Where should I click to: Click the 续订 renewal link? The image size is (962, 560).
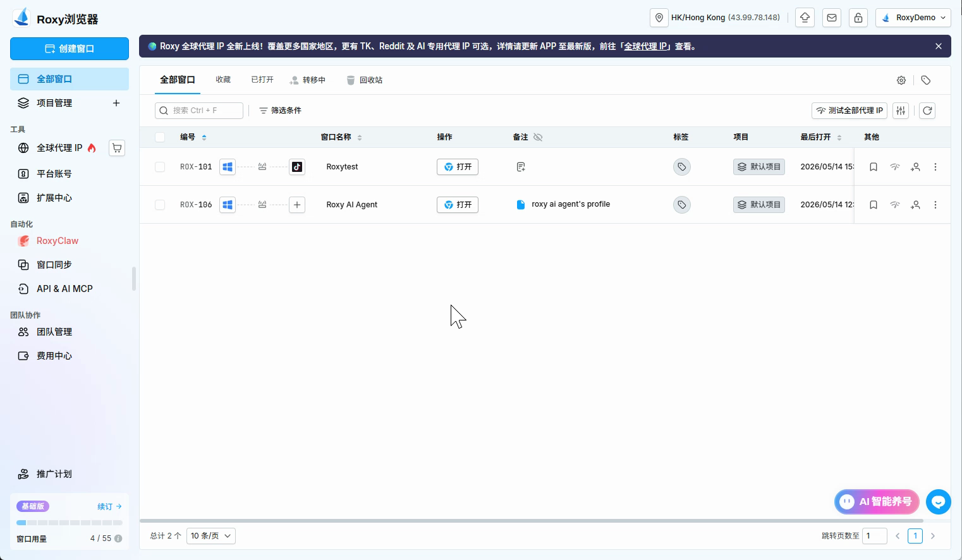(x=109, y=506)
